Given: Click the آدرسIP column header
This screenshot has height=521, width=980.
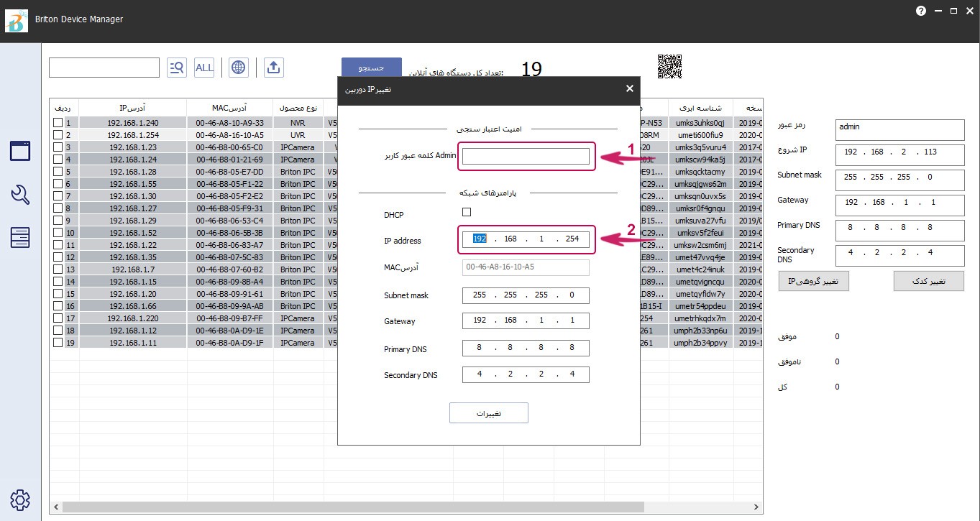Looking at the screenshot, I should pyautogui.click(x=132, y=108).
